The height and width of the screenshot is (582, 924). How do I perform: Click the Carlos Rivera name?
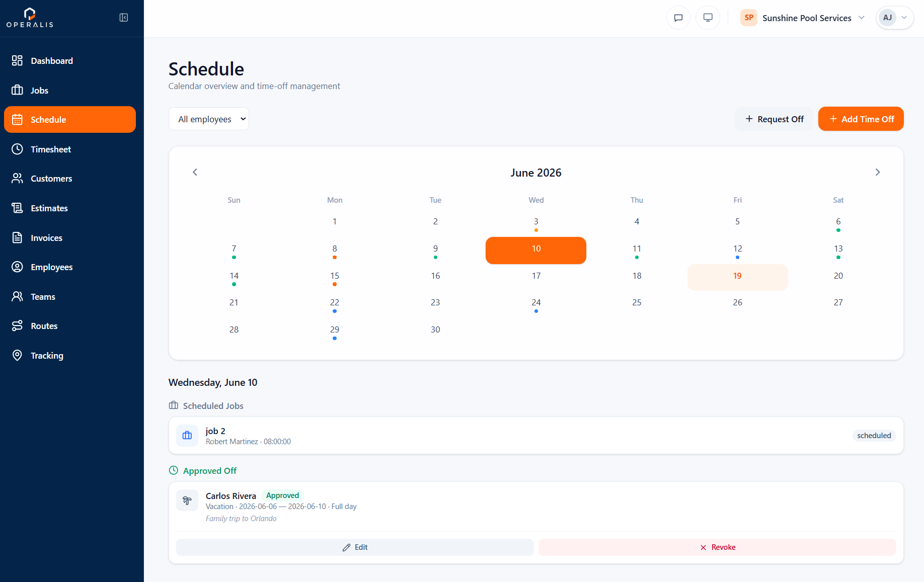tap(231, 496)
